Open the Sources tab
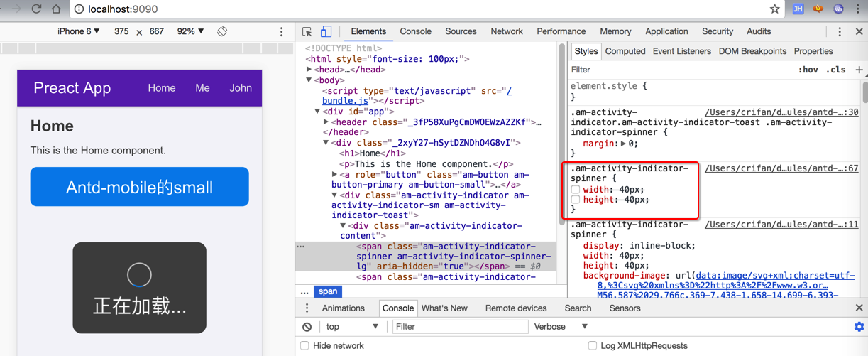 (461, 31)
